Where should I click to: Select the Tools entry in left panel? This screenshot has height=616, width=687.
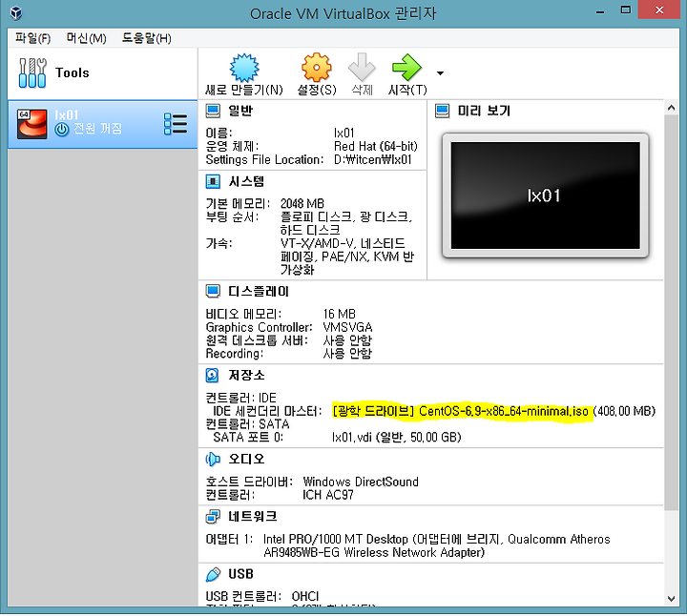[102, 73]
